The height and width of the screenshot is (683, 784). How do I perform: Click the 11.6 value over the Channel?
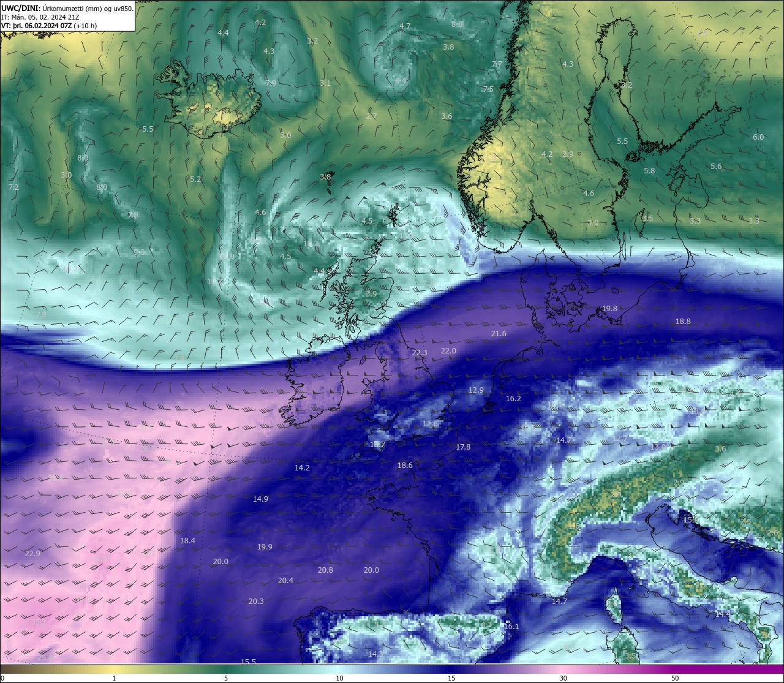coord(430,424)
